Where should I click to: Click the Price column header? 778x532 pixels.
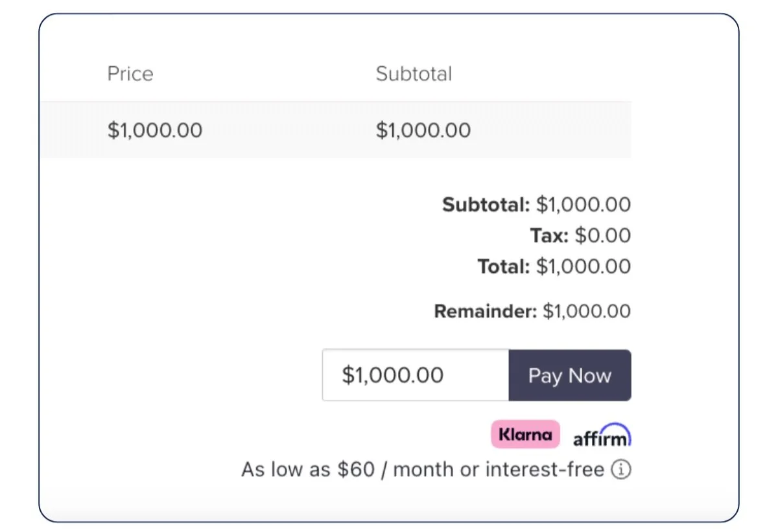[x=130, y=74]
